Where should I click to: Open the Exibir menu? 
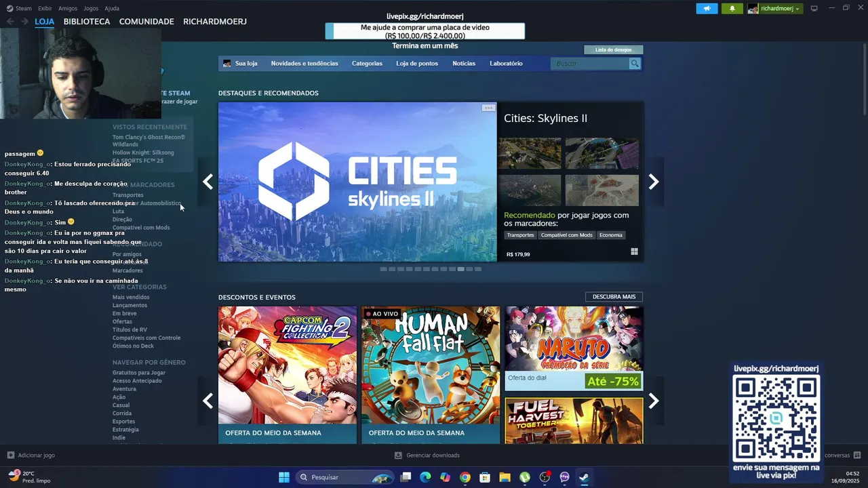pos(45,8)
